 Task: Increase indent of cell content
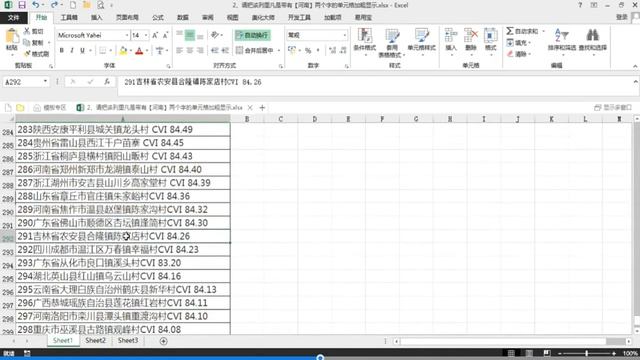[225, 51]
